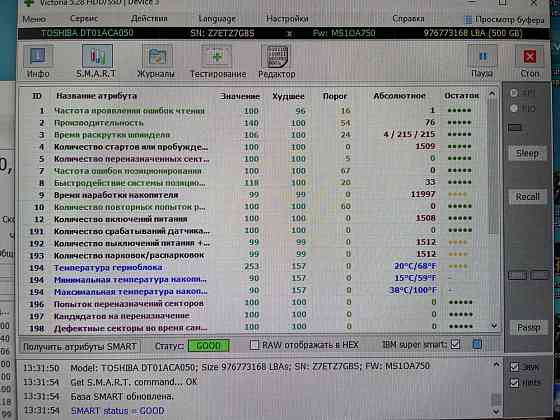
Task: Click blue square icon beside IBM super smart
Action: click(477, 344)
